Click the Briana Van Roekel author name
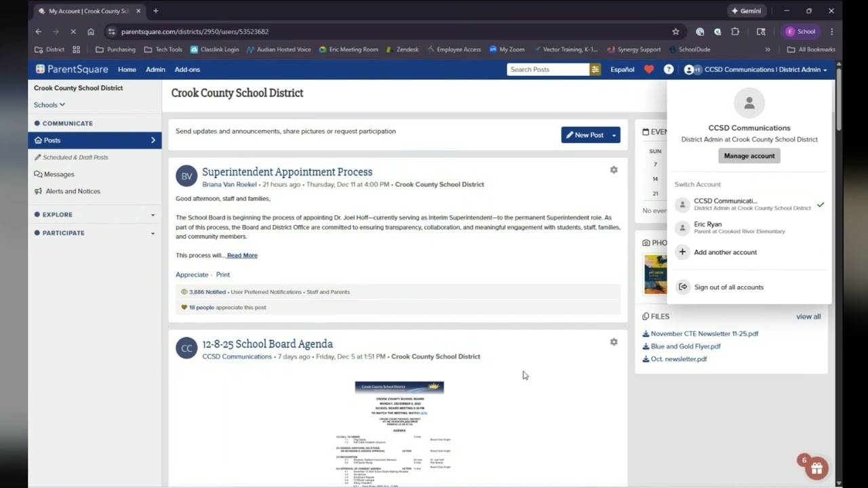This screenshot has width=868, height=488. (x=229, y=184)
